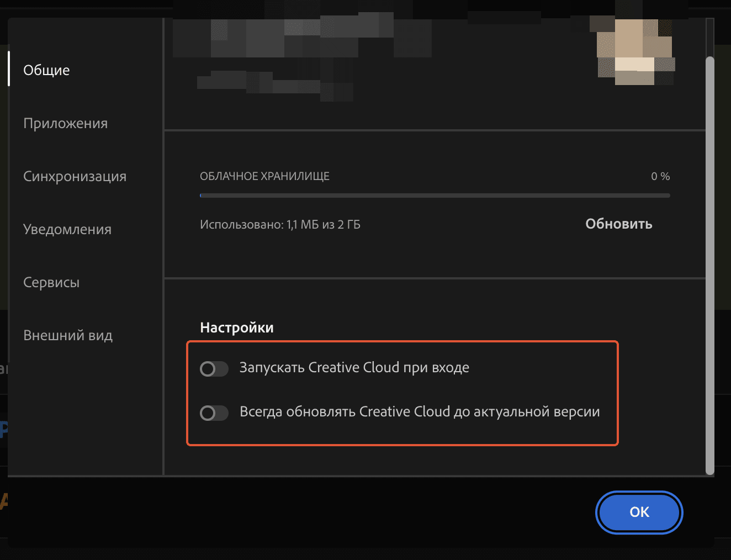Select the Общие tab in sidebar
The width and height of the screenshot is (731, 560).
tap(46, 70)
